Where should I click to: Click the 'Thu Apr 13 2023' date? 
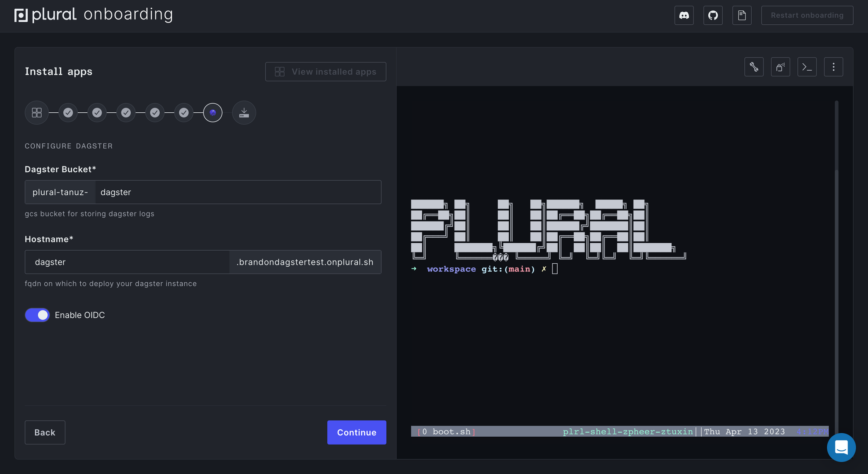[x=744, y=432]
